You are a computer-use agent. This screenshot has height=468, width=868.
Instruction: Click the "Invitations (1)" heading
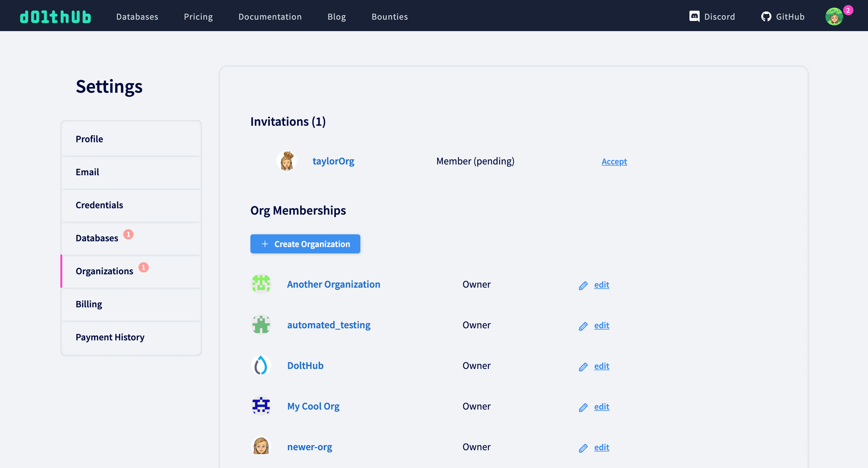288,122
